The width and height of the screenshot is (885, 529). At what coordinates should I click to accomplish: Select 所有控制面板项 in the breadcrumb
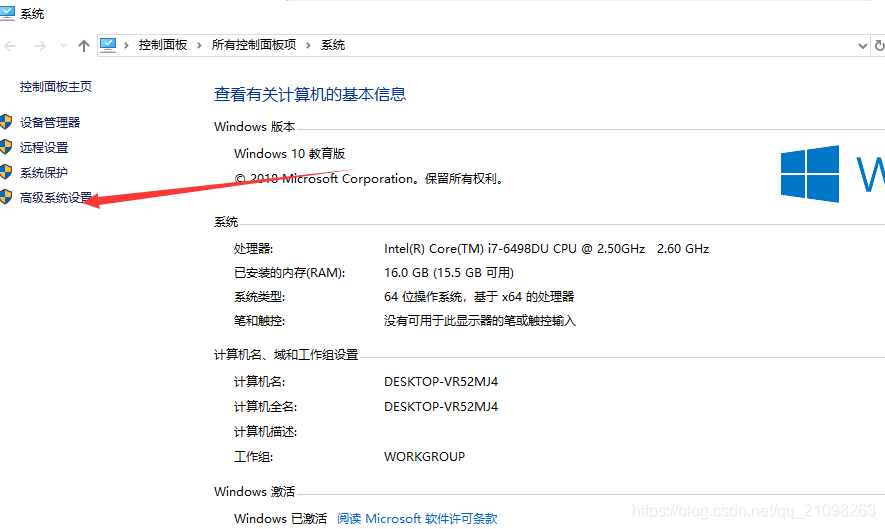point(254,45)
